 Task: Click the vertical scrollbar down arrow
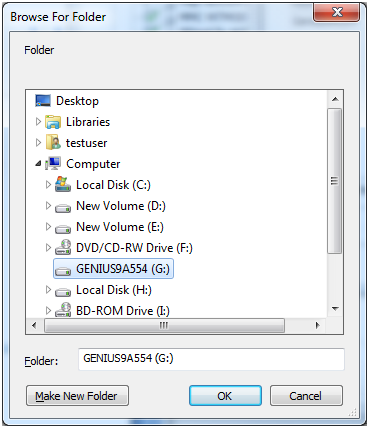(335, 309)
